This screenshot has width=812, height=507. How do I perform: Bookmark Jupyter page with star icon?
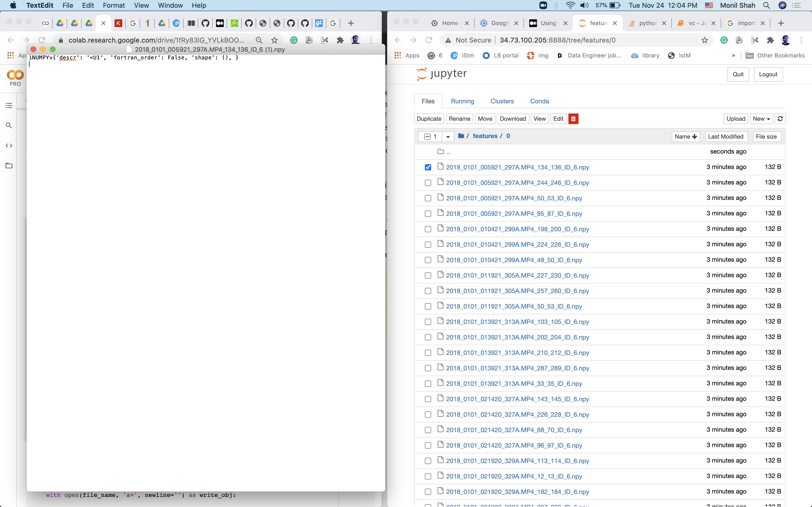click(x=704, y=40)
